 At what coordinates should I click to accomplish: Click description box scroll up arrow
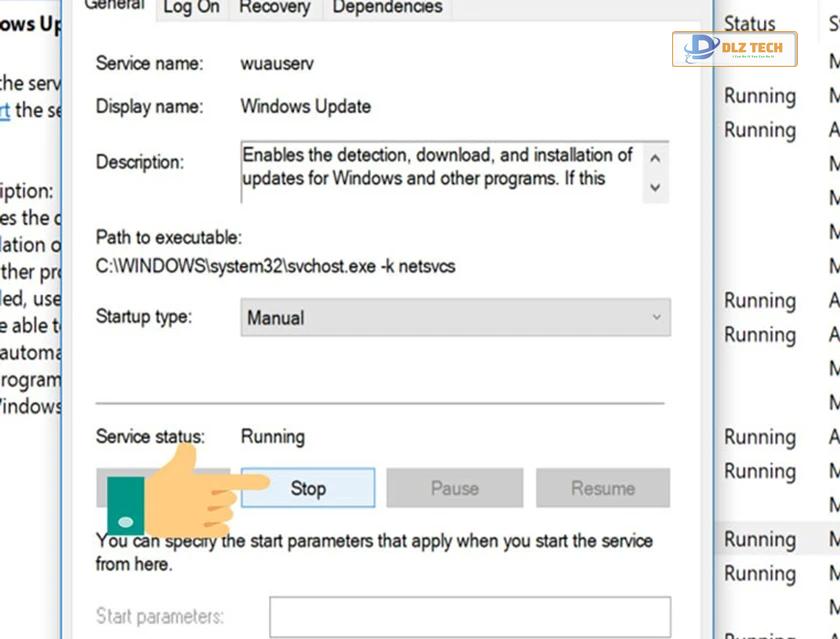[655, 159]
